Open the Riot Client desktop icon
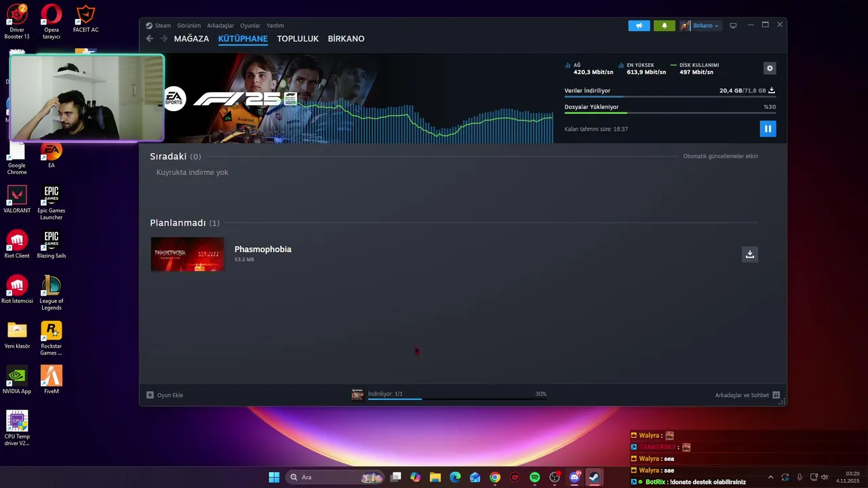The height and width of the screenshot is (488, 868). coord(17,245)
